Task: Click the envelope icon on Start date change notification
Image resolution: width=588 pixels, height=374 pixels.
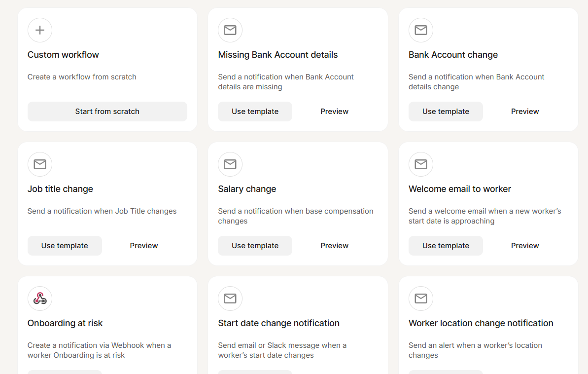Action: (230, 299)
